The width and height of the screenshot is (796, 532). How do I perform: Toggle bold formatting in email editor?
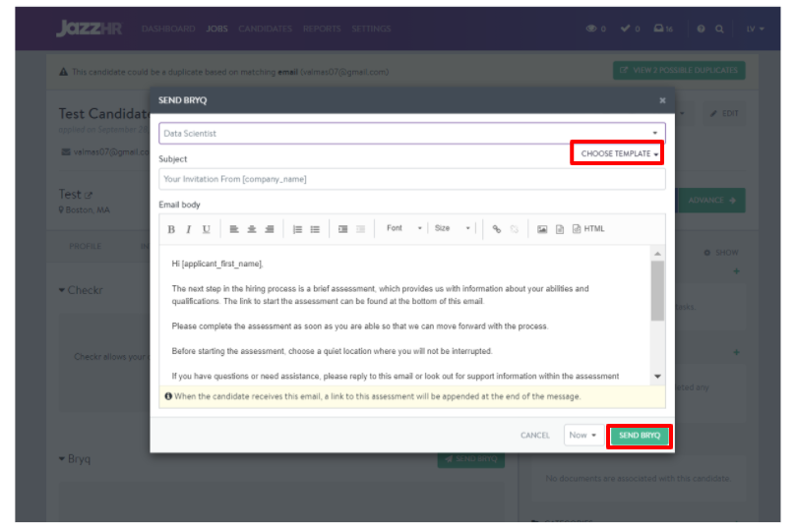[x=171, y=229]
